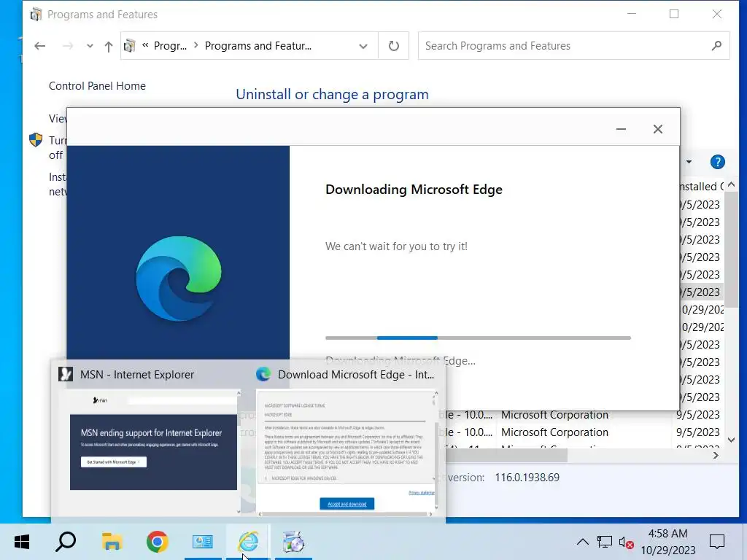This screenshot has width=747, height=560.
Task: Select the 'Programs and Featur...' breadcrumb
Action: tap(258, 46)
